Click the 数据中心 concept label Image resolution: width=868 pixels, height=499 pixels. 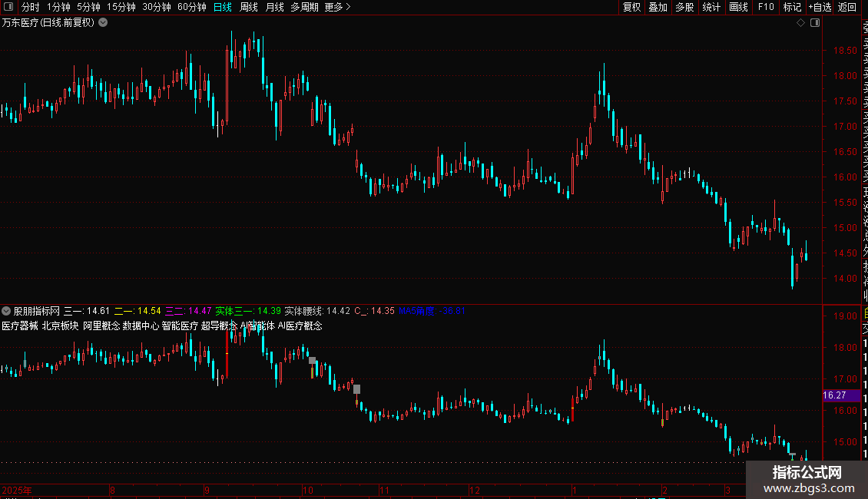(141, 326)
